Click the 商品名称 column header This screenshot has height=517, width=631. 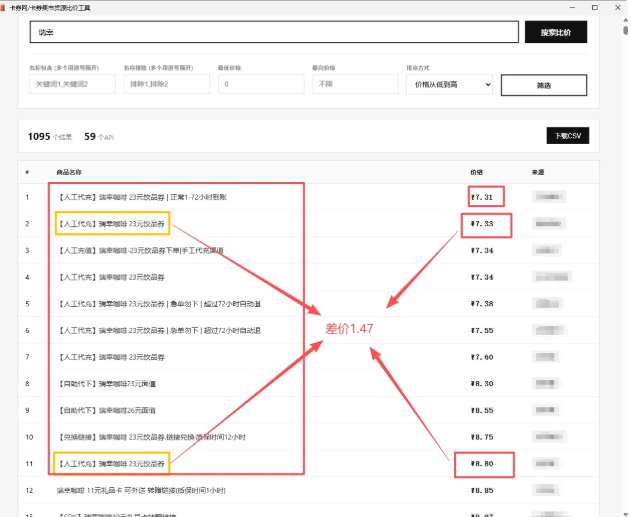click(69, 172)
